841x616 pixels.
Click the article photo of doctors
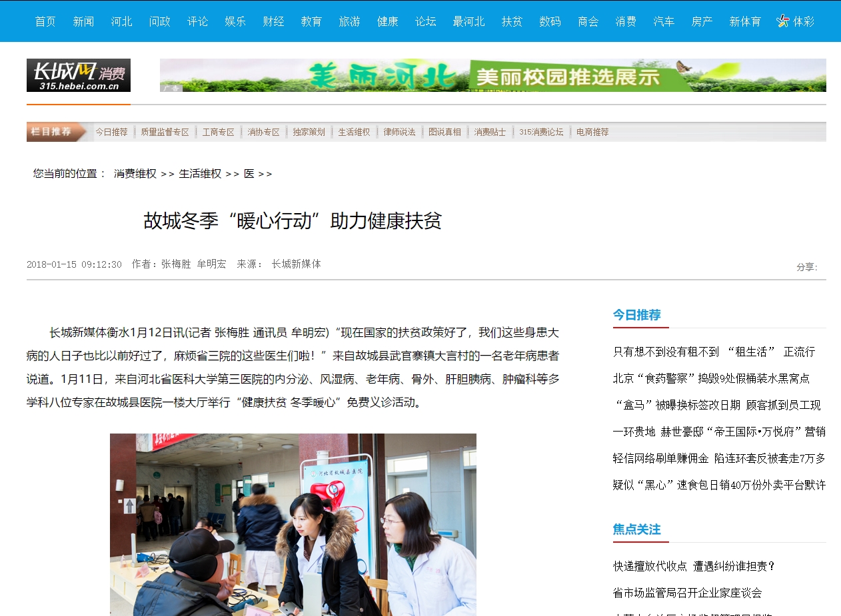point(293,524)
